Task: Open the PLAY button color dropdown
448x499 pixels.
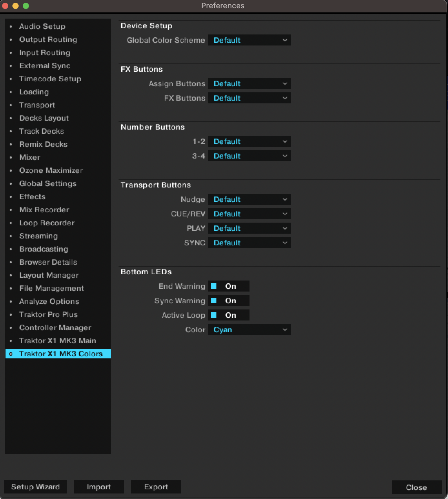Action: click(x=249, y=228)
